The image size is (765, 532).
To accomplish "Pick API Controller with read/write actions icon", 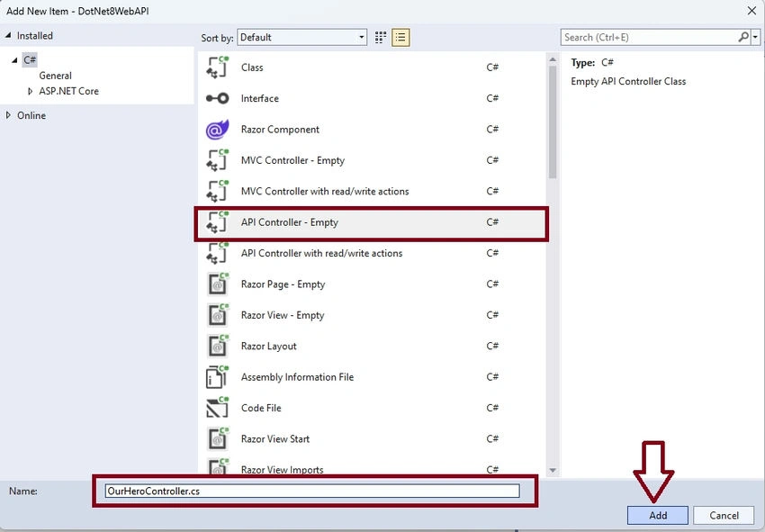I will pyautogui.click(x=217, y=253).
